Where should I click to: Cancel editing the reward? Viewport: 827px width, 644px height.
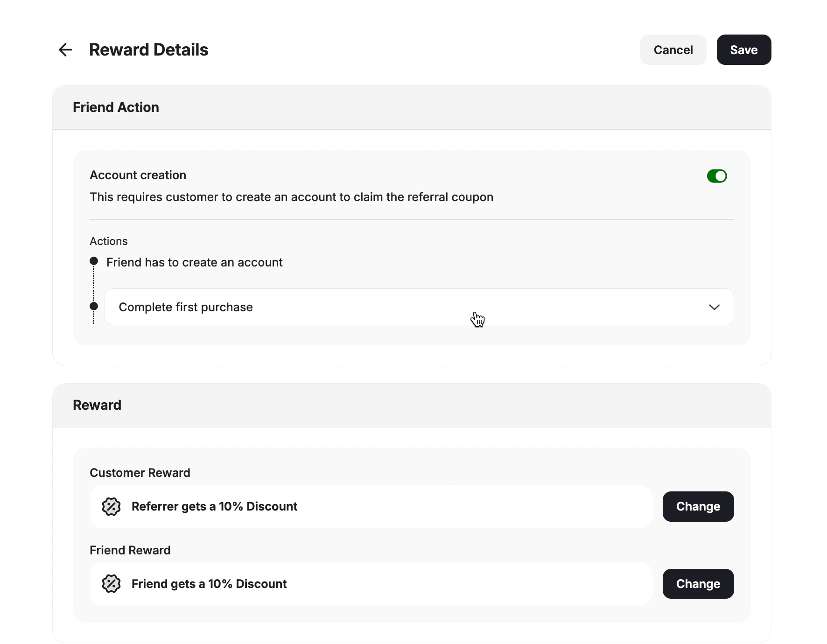pyautogui.click(x=673, y=49)
